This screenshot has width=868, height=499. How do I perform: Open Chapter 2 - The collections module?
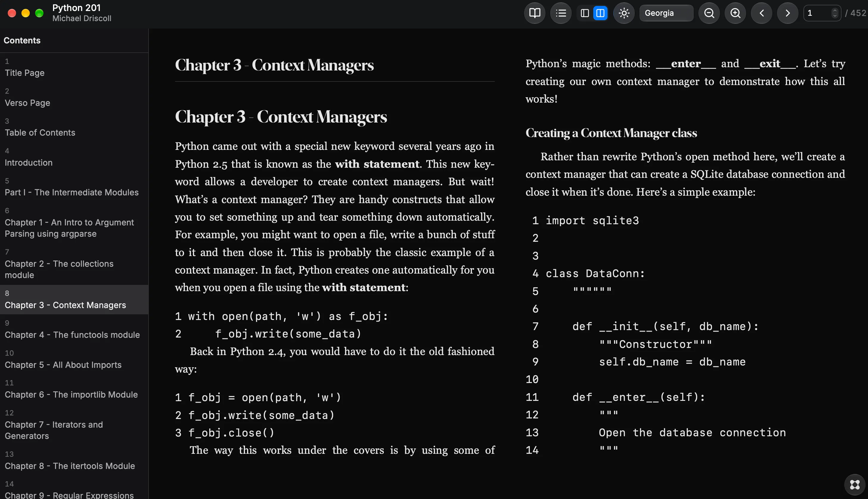pyautogui.click(x=74, y=264)
